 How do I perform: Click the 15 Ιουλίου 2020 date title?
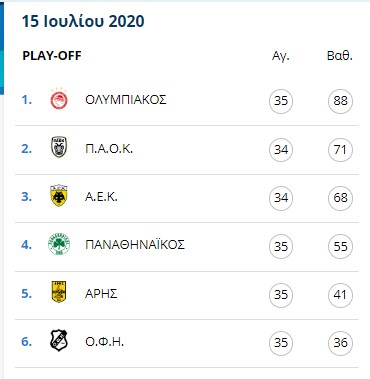pyautogui.click(x=83, y=21)
